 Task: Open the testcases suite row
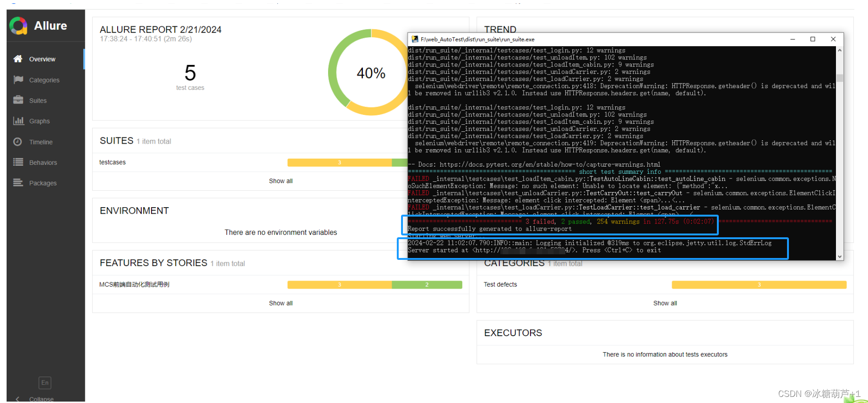[250, 162]
